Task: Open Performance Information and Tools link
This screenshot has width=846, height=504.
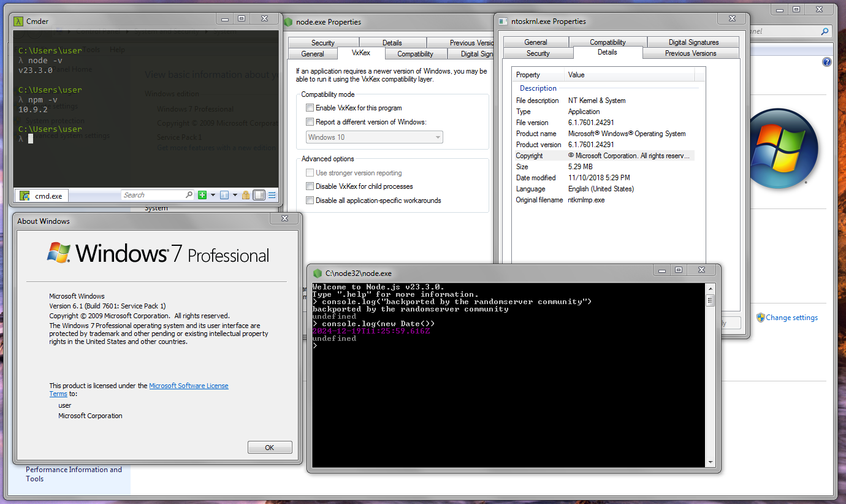Action: tap(74, 474)
